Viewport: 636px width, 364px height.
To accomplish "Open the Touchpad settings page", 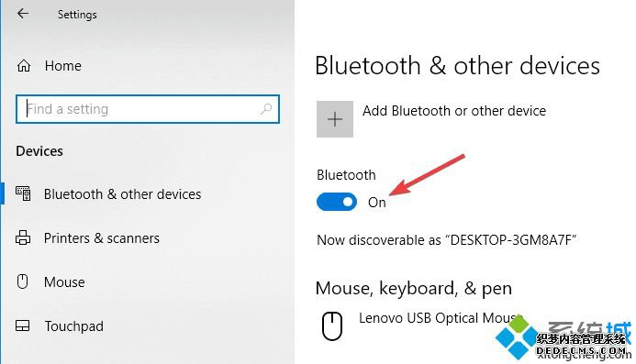I will click(73, 325).
